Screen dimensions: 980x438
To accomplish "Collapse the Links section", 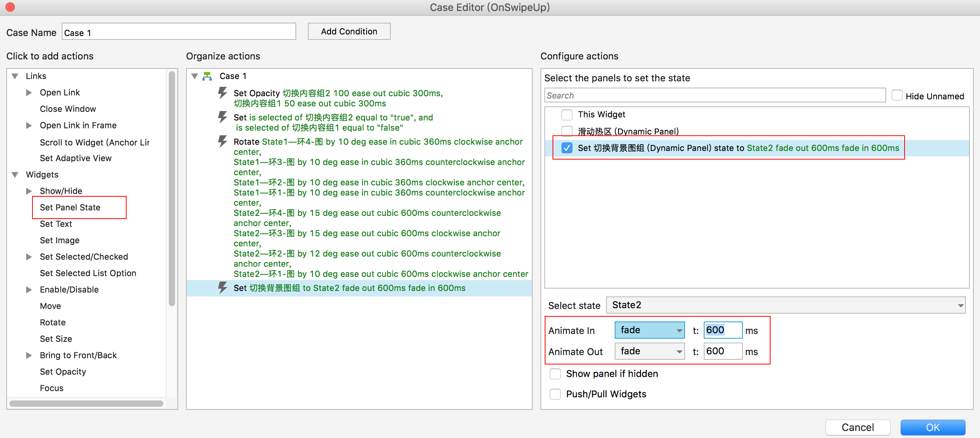I will [15, 76].
